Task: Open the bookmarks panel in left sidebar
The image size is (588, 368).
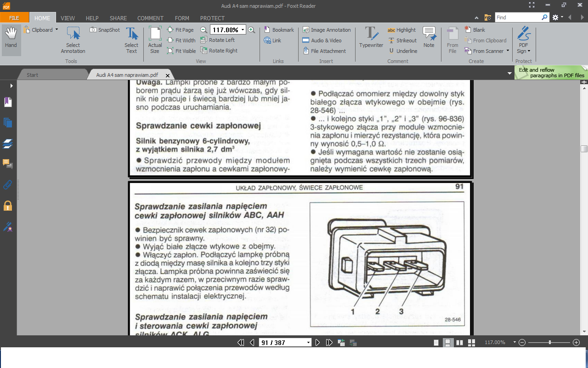Action: pyautogui.click(x=7, y=102)
